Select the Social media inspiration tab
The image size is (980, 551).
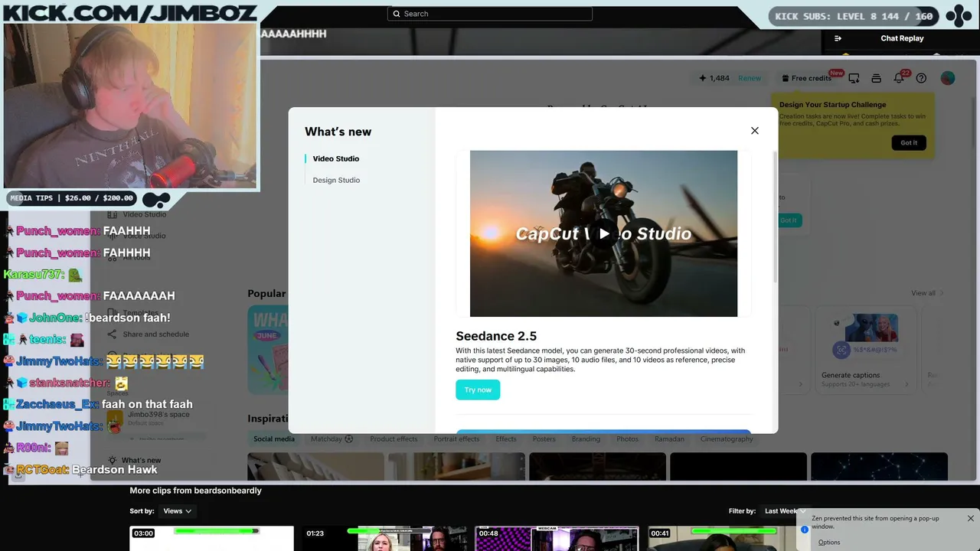click(x=274, y=439)
